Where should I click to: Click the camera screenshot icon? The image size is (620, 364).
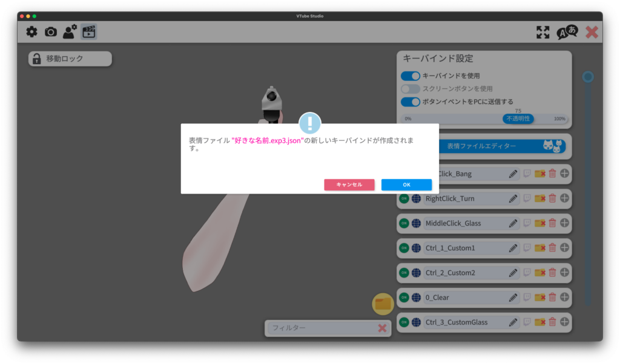(51, 32)
